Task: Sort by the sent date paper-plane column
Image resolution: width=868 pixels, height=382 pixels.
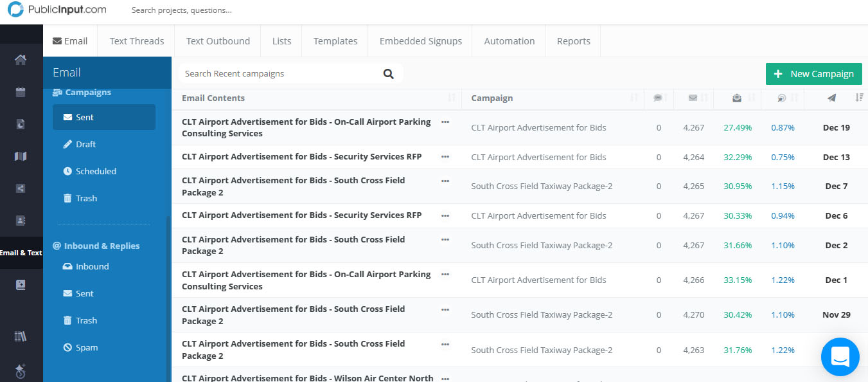Action: pyautogui.click(x=832, y=98)
